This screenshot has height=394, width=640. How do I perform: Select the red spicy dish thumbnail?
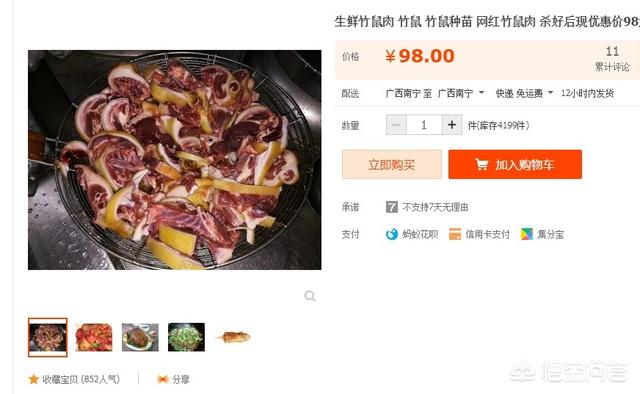point(94,337)
